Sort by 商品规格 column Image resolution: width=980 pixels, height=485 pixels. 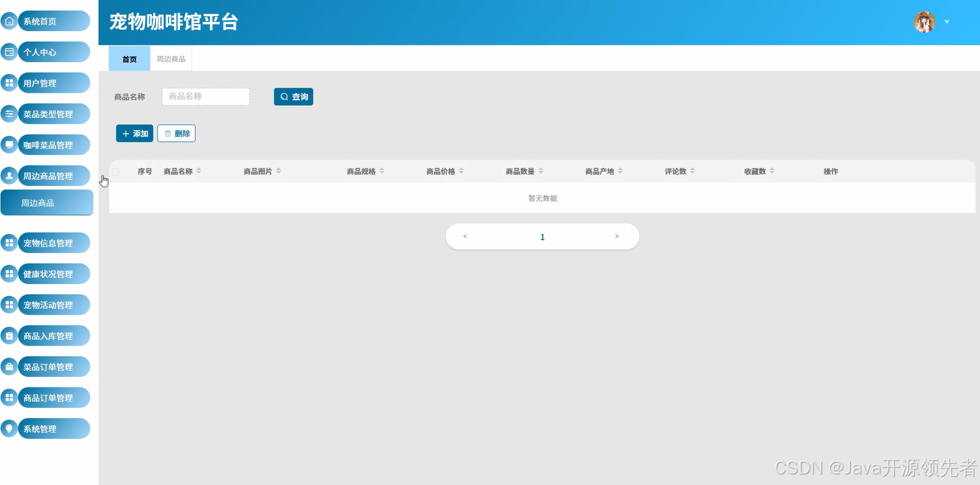382,171
